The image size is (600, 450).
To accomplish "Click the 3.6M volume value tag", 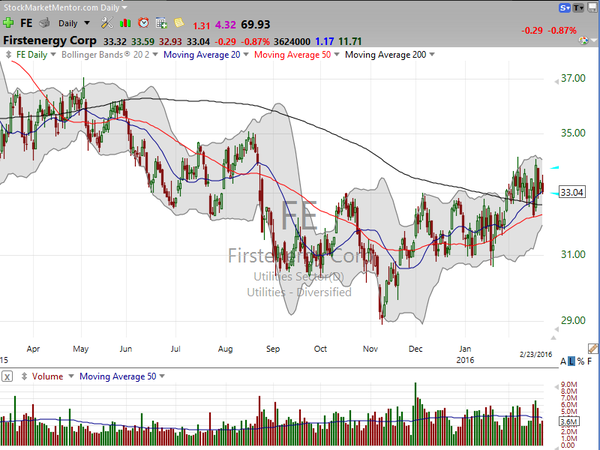I will (569, 422).
